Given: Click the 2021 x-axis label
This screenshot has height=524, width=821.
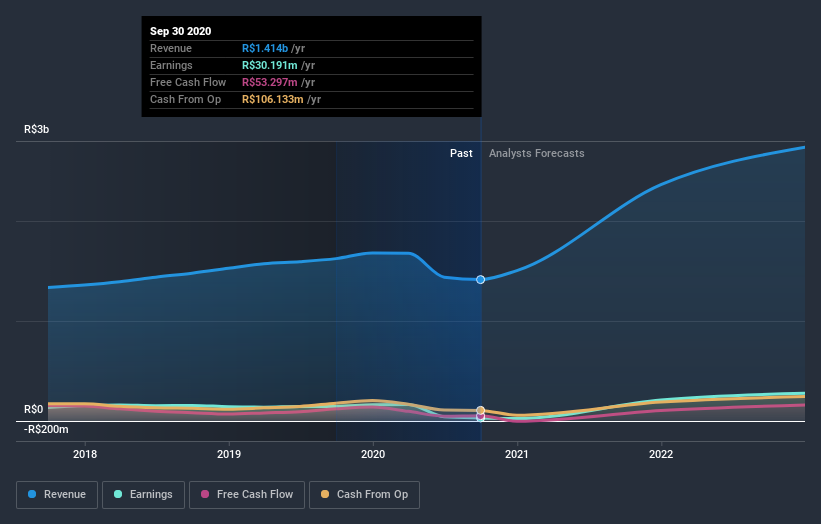Looking at the screenshot, I should tap(517, 454).
